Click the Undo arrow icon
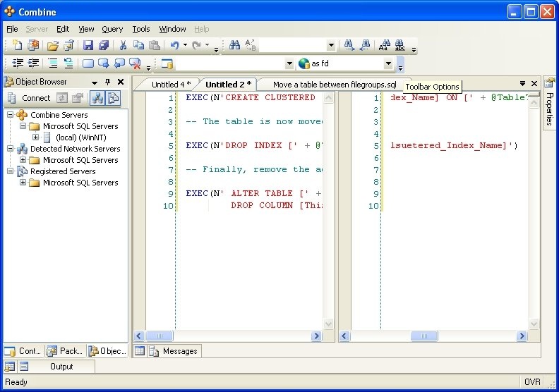This screenshot has height=392, width=559. (174, 46)
